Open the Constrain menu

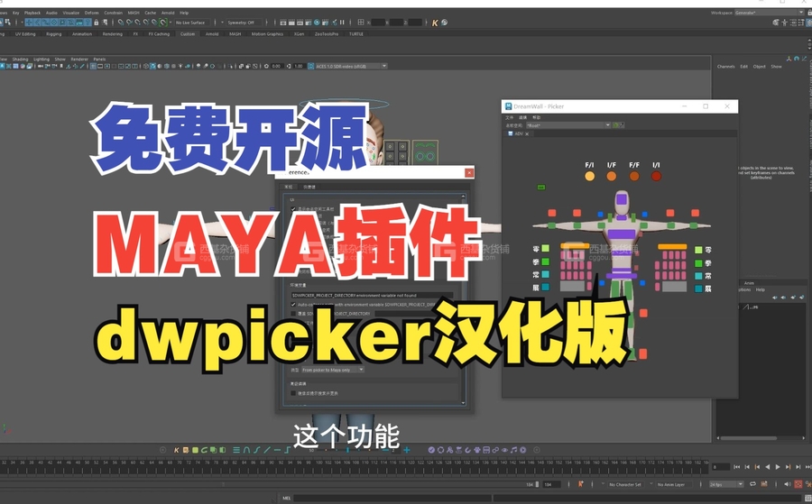(114, 13)
